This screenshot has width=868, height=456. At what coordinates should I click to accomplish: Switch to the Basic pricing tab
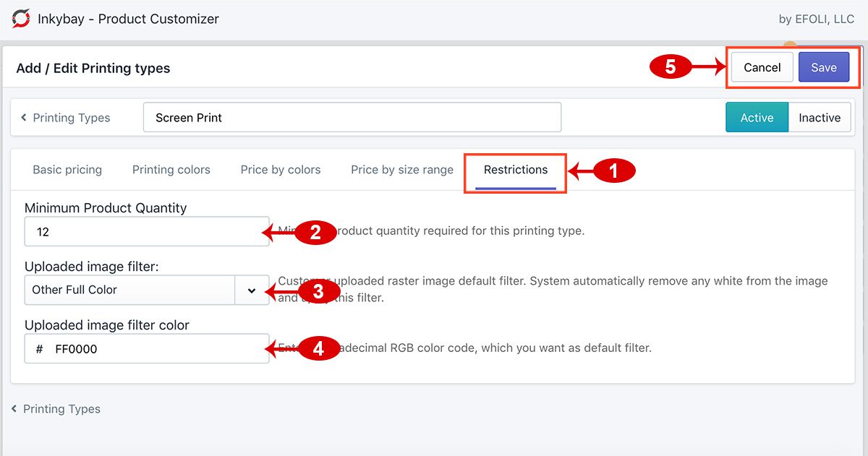pyautogui.click(x=67, y=170)
